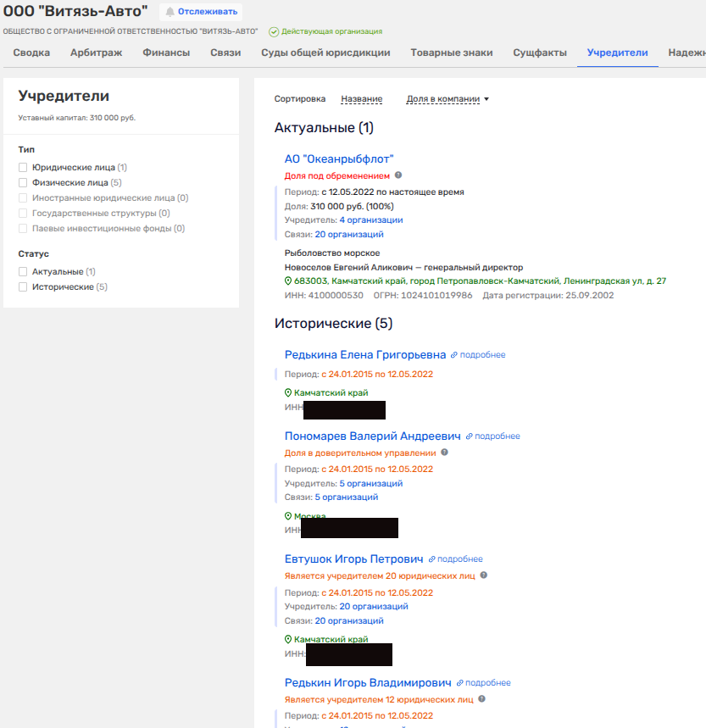This screenshot has width=706, height=728.
Task: Open the Доля в компании sort dropdown
Action: click(x=448, y=99)
